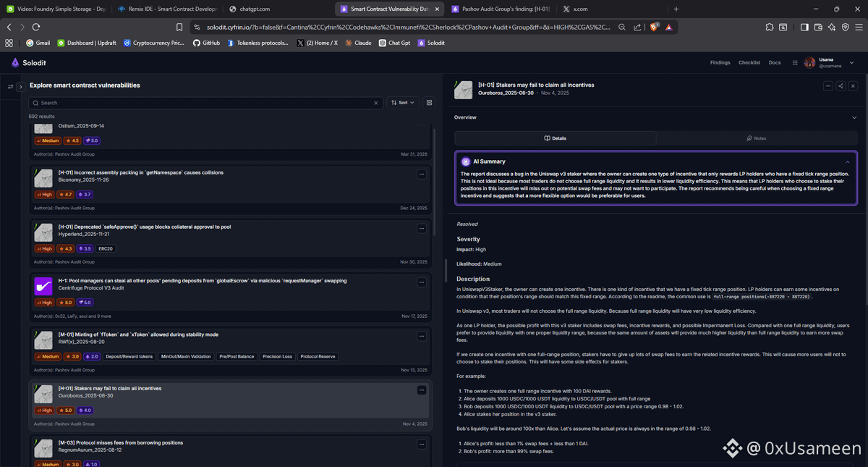The image size is (868, 467).
Task: Click the Pre/Post Balance tag
Action: click(237, 356)
